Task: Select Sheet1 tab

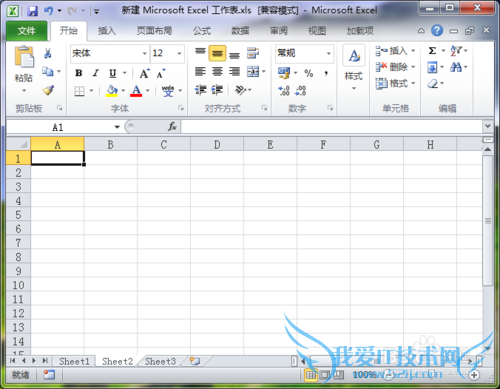Action: [x=74, y=361]
